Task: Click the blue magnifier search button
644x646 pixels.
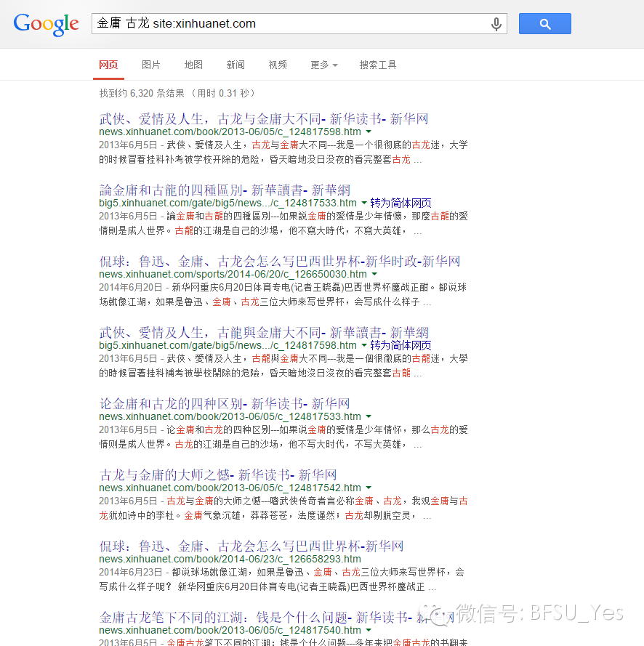Action: coord(544,23)
